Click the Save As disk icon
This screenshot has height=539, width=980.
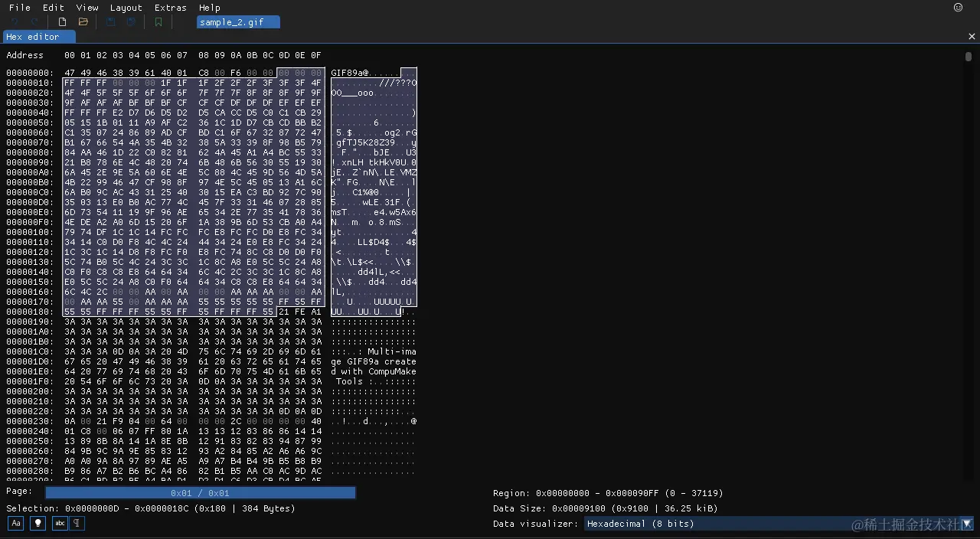(131, 22)
